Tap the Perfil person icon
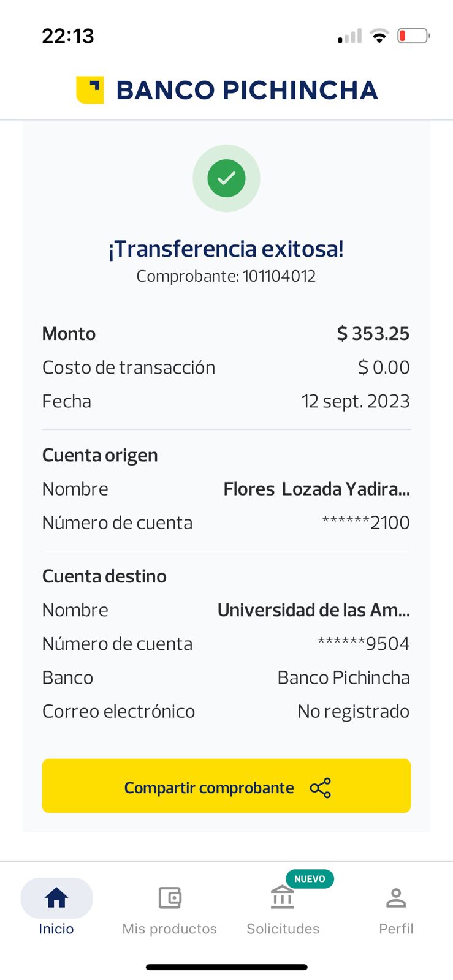Viewport: 453px width, 980px height. point(396,898)
